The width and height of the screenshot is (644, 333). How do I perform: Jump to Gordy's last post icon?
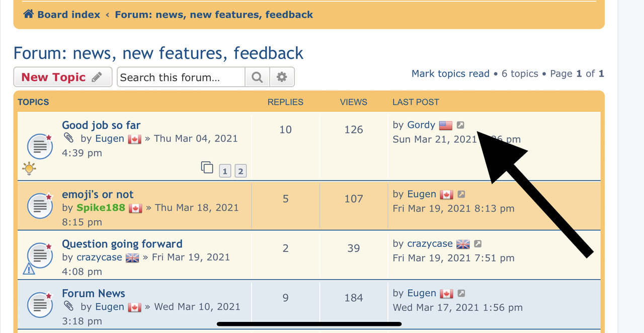(461, 125)
